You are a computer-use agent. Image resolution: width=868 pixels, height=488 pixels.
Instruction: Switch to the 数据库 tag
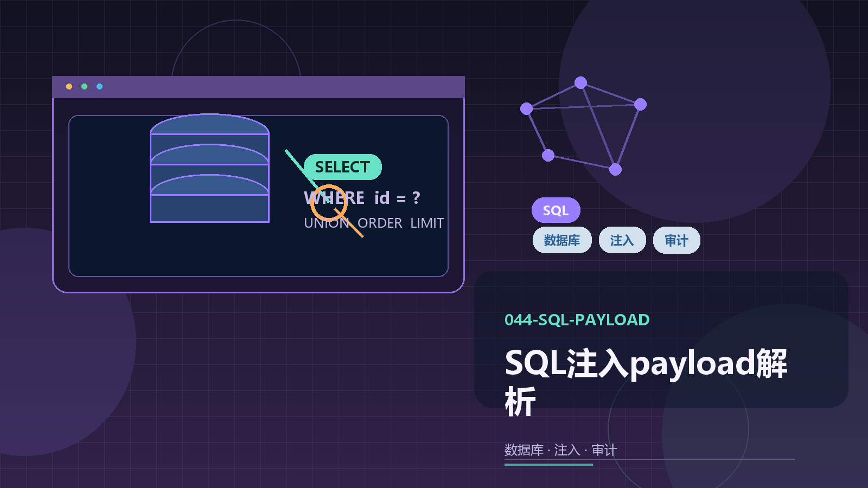pos(561,240)
